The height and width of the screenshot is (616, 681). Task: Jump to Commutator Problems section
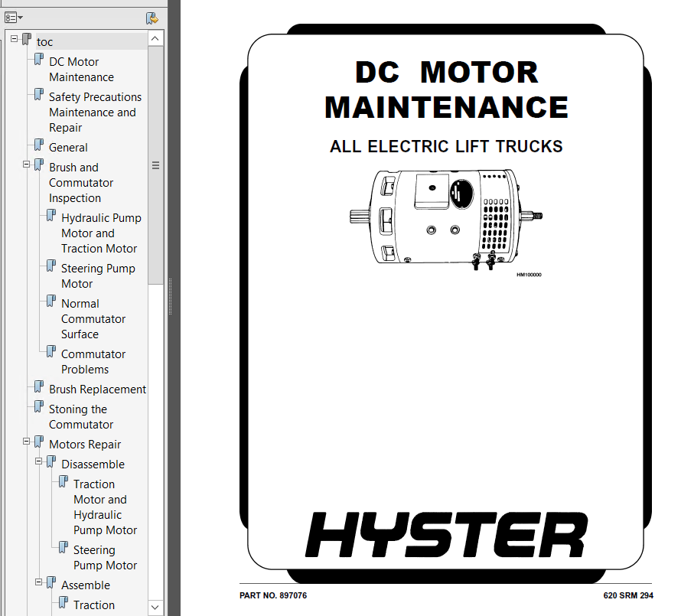coord(93,362)
